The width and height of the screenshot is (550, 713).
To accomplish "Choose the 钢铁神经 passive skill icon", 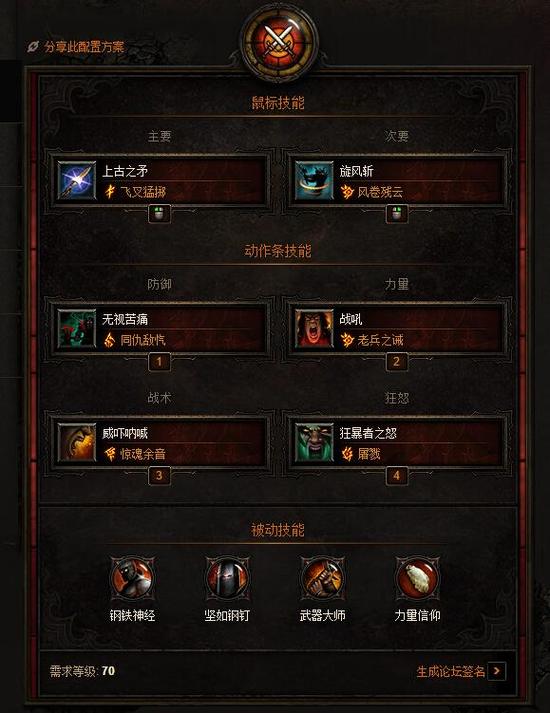I will point(132,578).
